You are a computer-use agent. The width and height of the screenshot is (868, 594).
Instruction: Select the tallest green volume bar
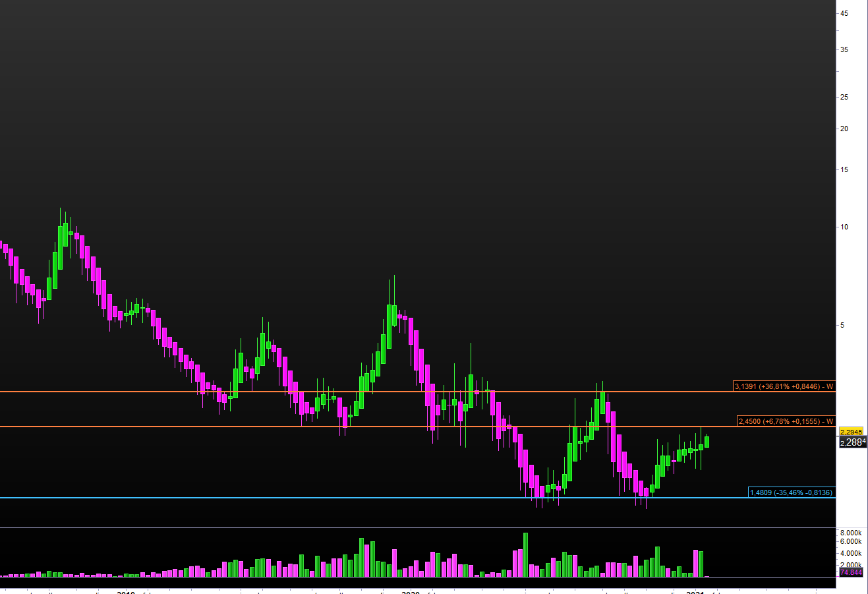coord(525,555)
